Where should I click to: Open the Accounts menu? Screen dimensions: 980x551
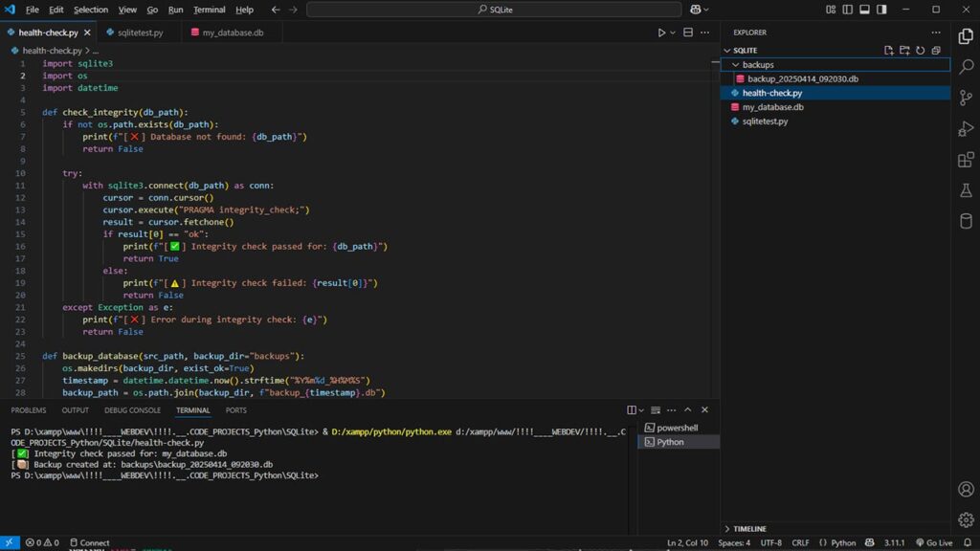coord(966,489)
